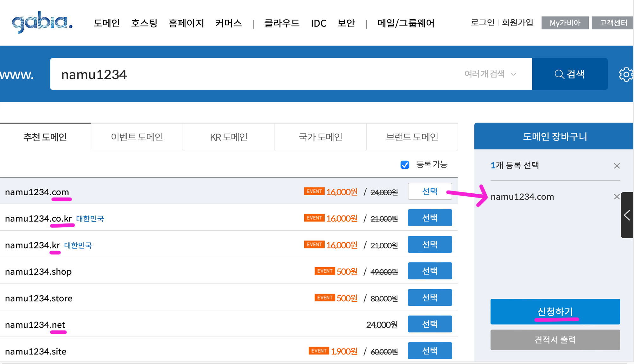Click the 신청하기 button
Viewport: 634px width, 364px height.
coord(555,311)
